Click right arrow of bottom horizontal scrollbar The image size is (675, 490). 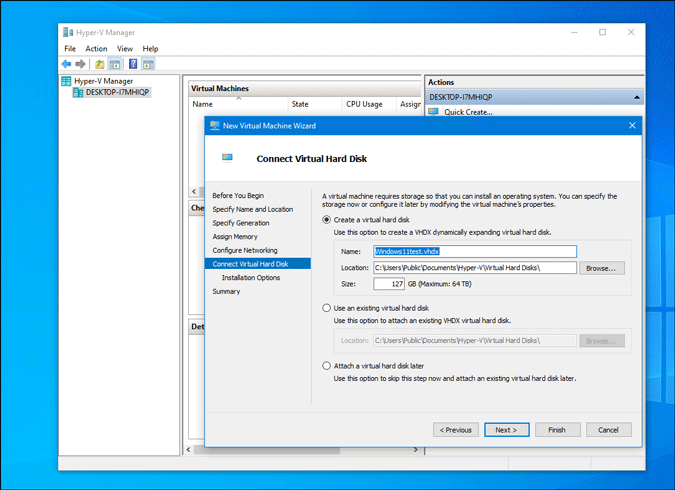click(x=415, y=450)
